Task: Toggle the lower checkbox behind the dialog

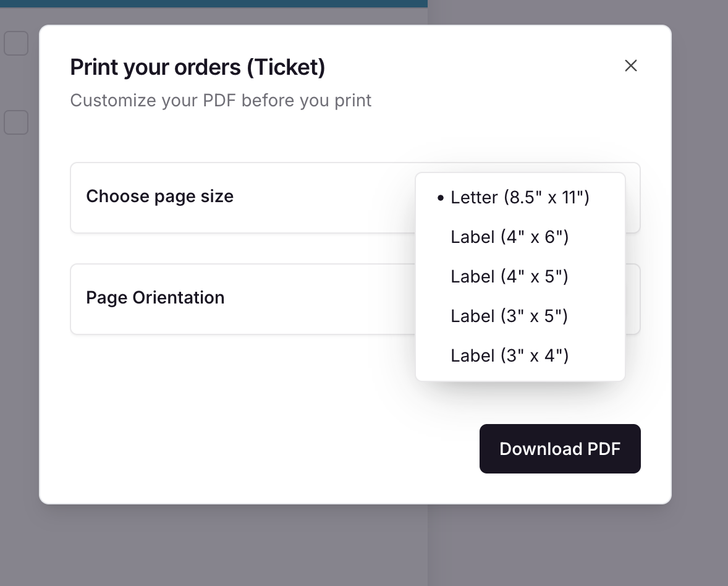Action: point(16,122)
